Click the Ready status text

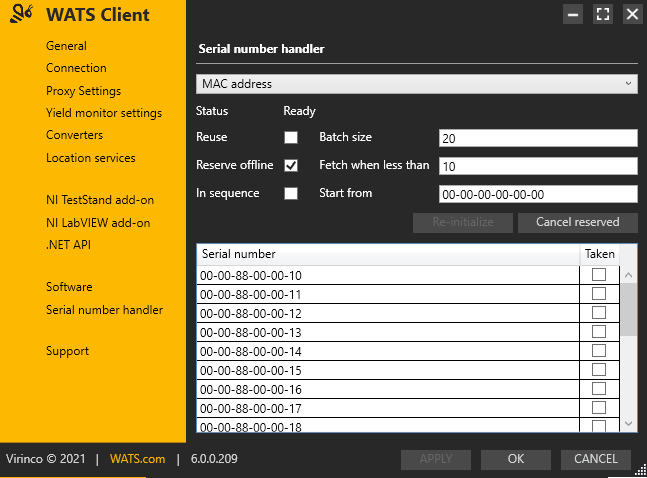pyautogui.click(x=299, y=111)
